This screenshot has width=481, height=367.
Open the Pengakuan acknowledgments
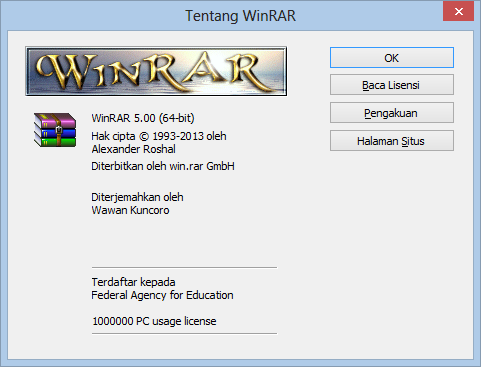(x=392, y=113)
